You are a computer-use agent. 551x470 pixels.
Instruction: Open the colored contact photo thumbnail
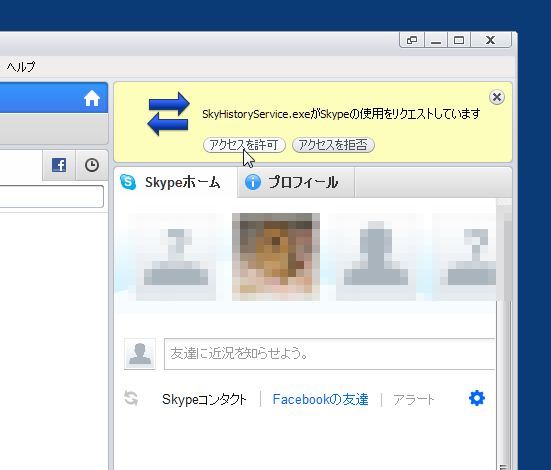pos(276,257)
